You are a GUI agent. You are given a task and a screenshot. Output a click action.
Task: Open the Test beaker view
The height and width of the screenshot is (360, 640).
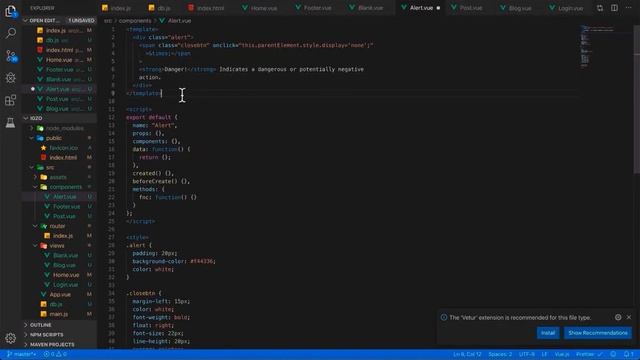[x=11, y=122]
